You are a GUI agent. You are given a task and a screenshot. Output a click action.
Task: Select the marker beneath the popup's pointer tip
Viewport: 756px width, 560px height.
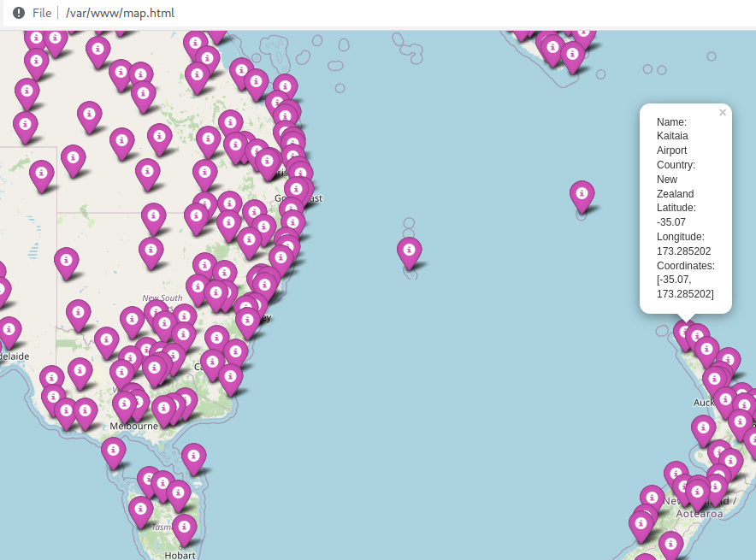(x=683, y=336)
